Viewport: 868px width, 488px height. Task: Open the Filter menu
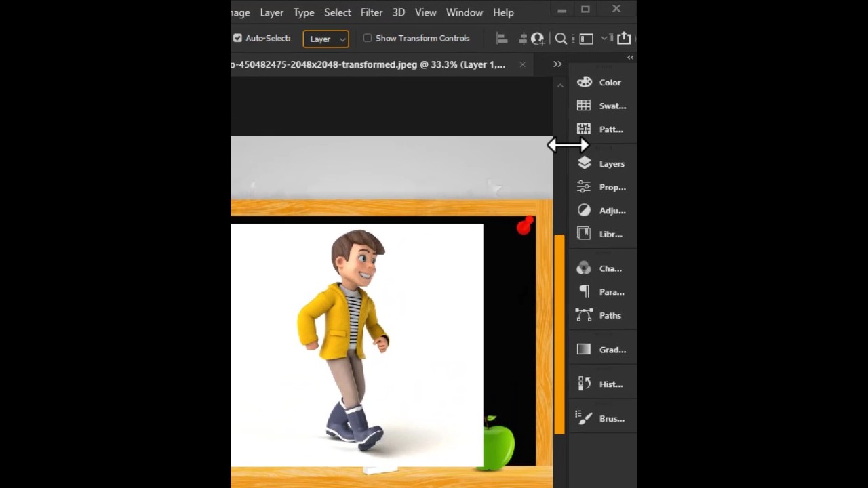click(372, 12)
